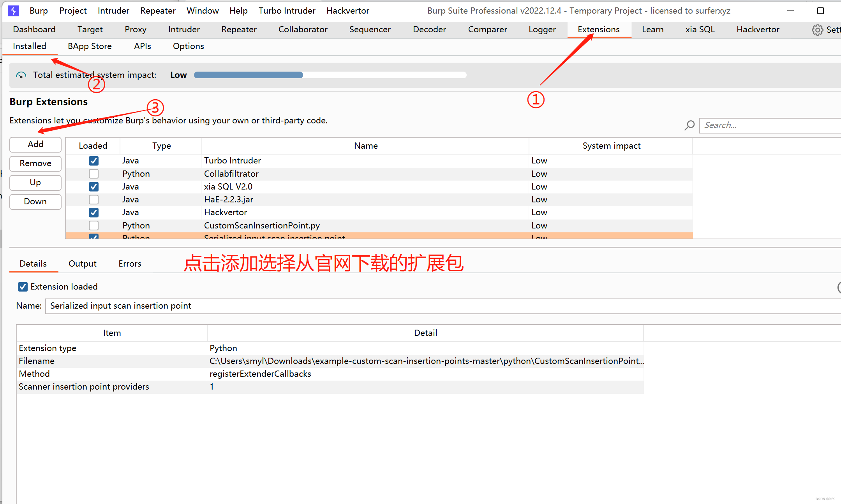The image size is (841, 504).
Task: Enable loading of HaE-2.2.3.jar
Action: 93,199
